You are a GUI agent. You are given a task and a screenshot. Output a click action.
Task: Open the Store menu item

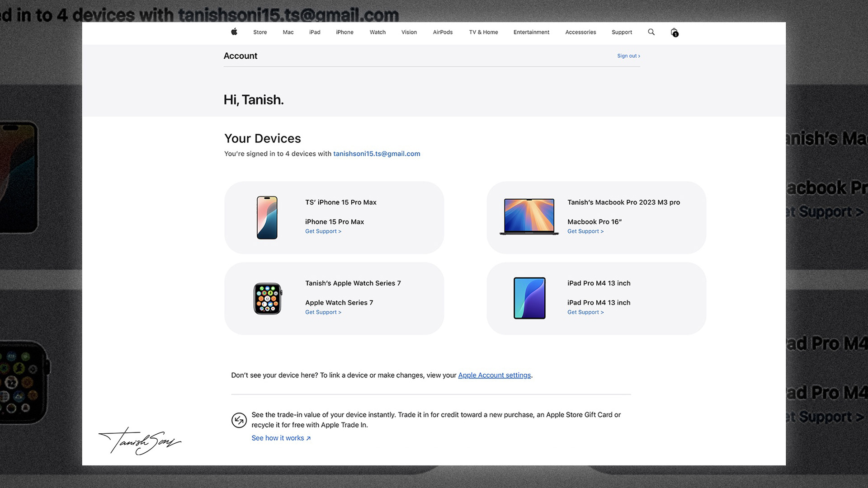tap(260, 32)
